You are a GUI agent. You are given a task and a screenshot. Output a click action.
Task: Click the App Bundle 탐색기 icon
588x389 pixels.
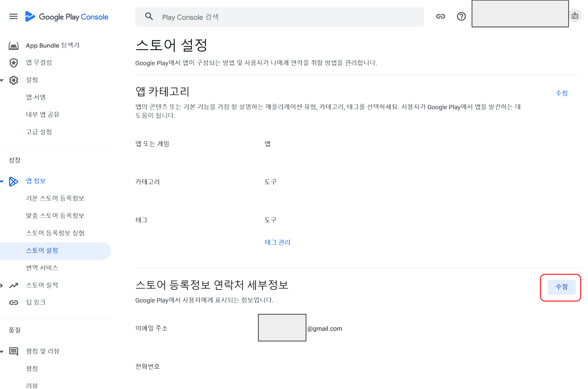click(14, 45)
